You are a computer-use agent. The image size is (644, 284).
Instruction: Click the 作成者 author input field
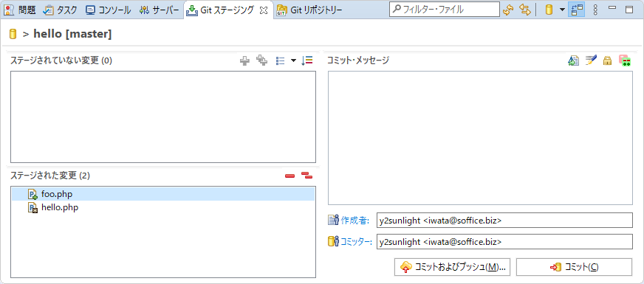(x=504, y=221)
